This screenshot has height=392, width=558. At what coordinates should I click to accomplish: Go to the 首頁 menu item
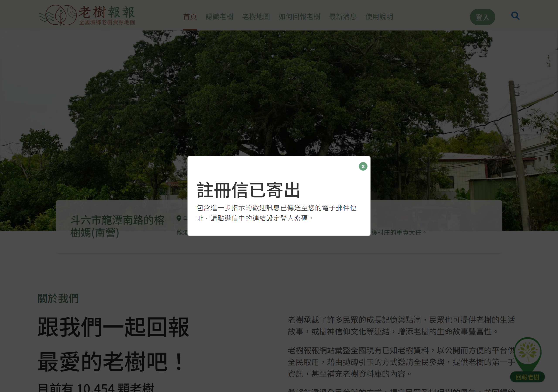(190, 17)
